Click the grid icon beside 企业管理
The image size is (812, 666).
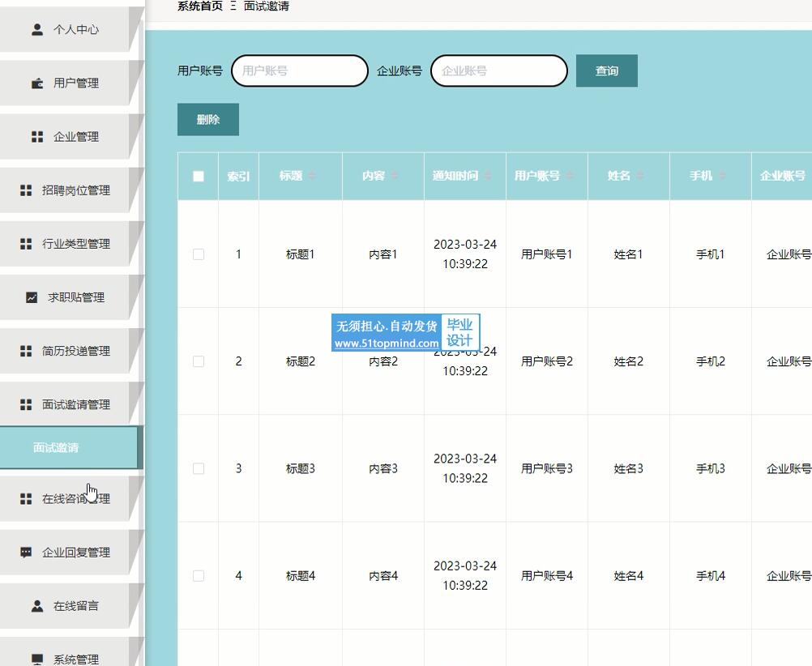37,137
